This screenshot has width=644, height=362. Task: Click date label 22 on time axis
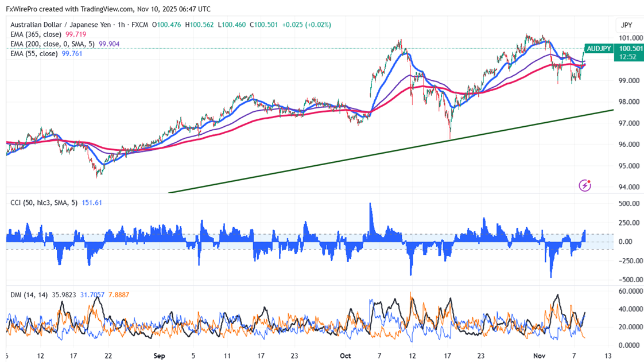coord(108,356)
